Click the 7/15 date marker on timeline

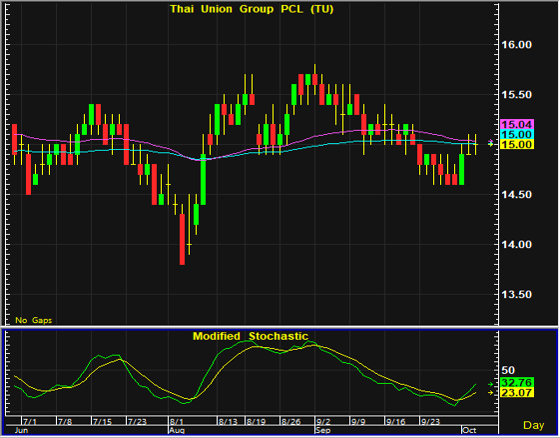(102, 422)
